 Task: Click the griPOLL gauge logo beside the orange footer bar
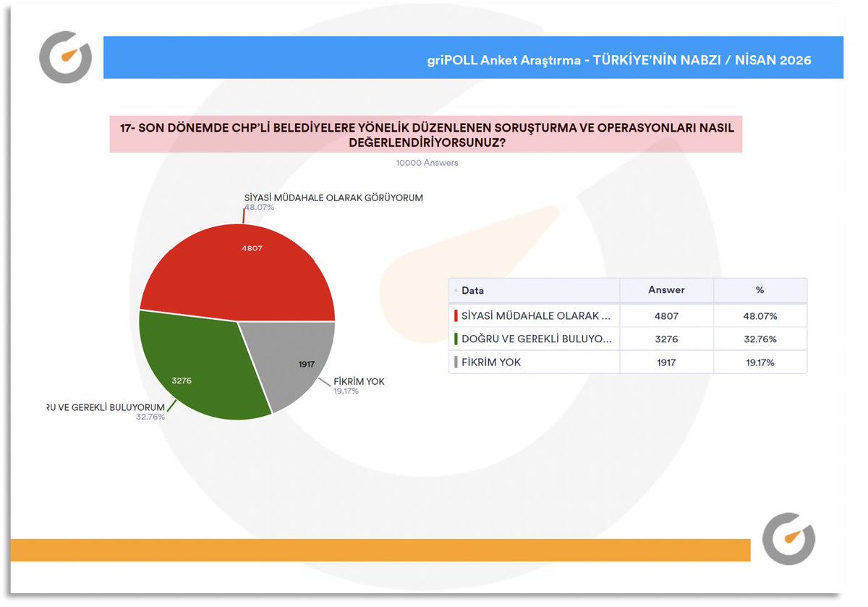tap(789, 539)
